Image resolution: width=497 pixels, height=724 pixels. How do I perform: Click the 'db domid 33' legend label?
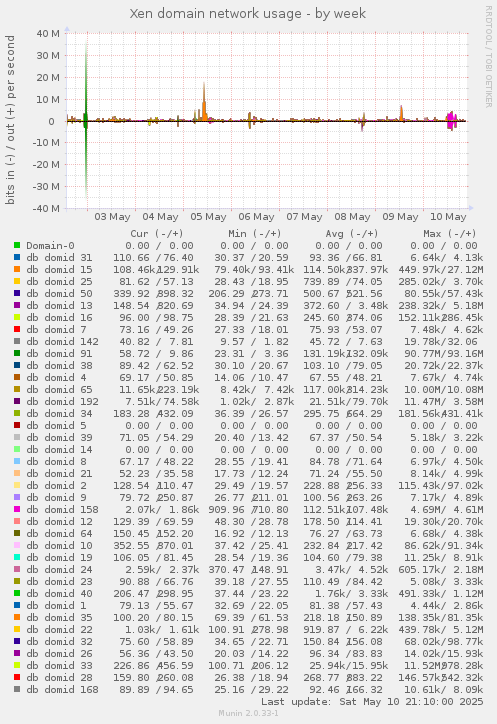pyautogui.click(x=59, y=666)
